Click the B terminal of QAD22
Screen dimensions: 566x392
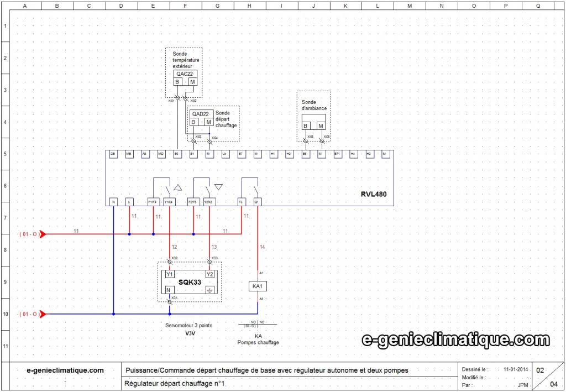pos(194,122)
